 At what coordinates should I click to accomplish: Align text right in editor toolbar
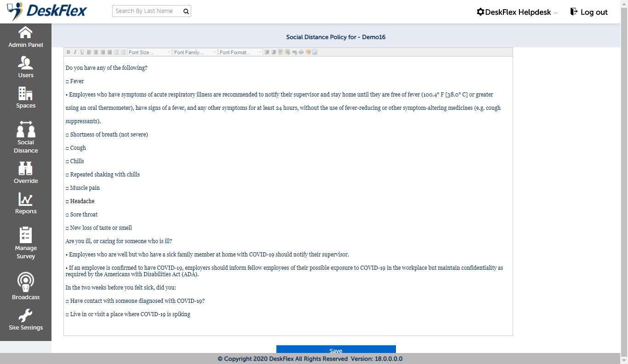[103, 52]
